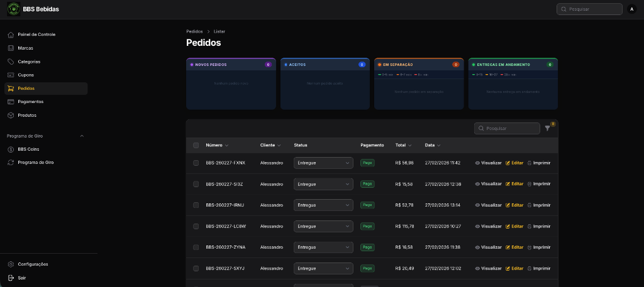
Task: Check the BBS-260227-ZYNA row checkbox
Action: point(196,247)
